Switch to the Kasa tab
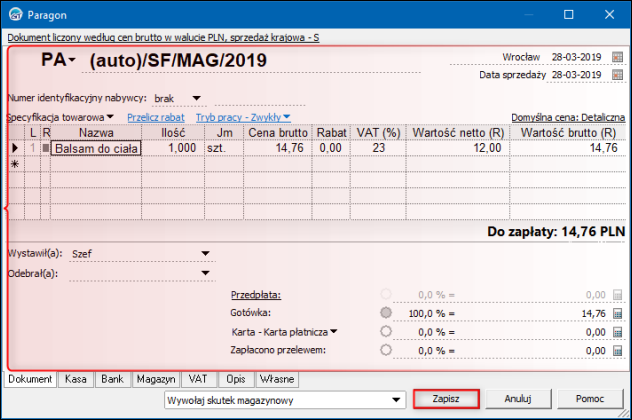This screenshot has height=420, width=632. (x=75, y=379)
